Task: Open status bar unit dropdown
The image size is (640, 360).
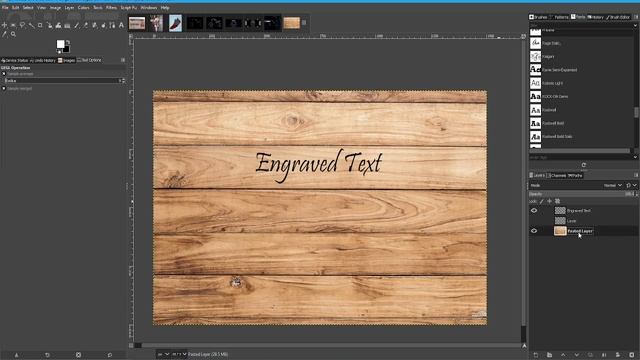Action: (x=164, y=354)
